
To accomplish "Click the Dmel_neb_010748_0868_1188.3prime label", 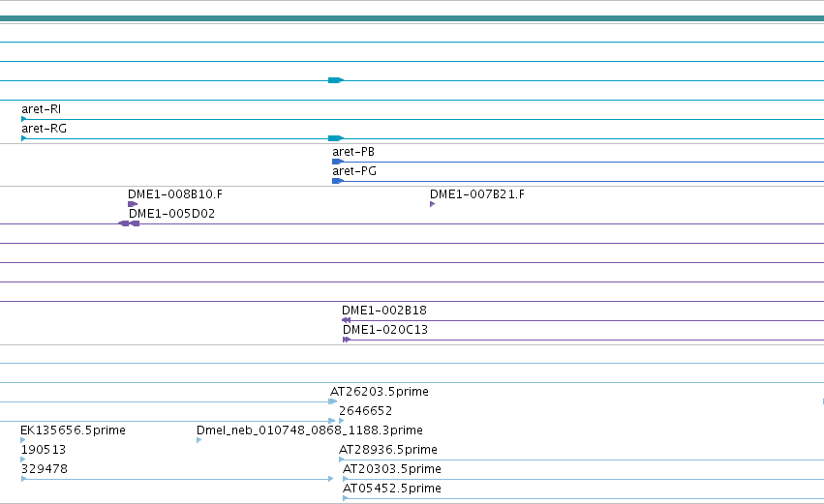I will 310,430.
